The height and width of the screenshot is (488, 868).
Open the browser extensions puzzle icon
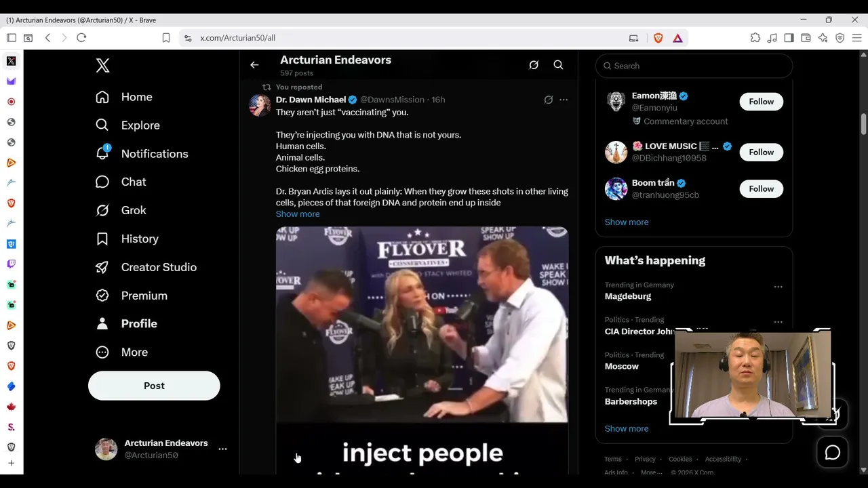[x=755, y=38]
